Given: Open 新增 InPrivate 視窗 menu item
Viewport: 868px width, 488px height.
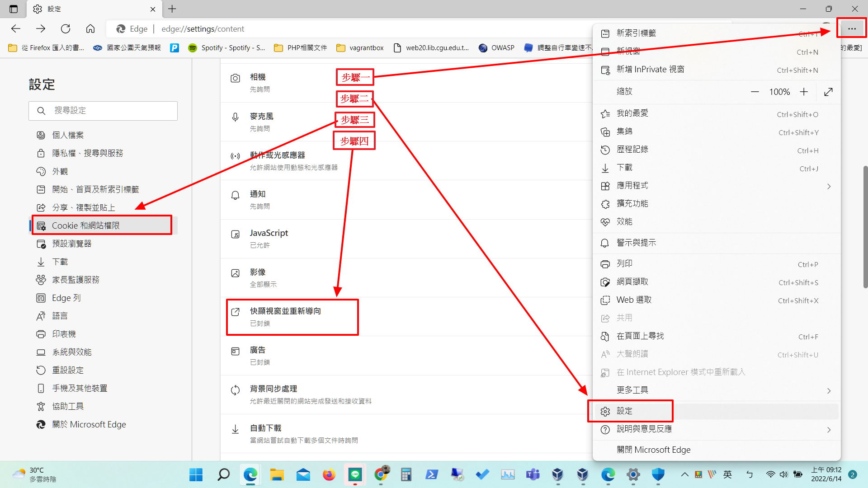Looking at the screenshot, I should pos(650,70).
